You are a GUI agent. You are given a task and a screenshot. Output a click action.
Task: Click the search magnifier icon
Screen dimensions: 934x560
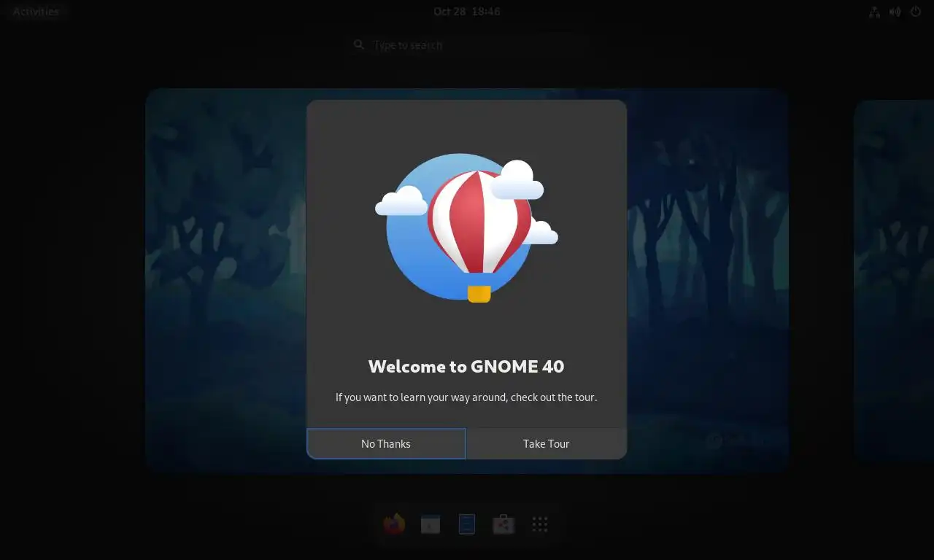[x=358, y=44]
